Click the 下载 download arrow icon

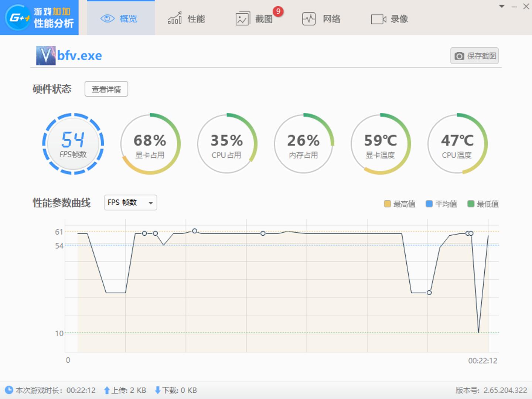click(x=157, y=390)
